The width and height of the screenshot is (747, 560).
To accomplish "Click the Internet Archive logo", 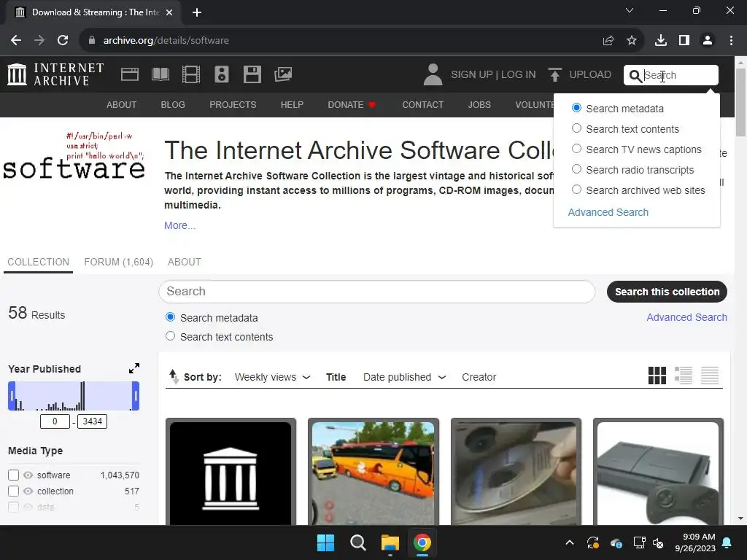I will click(x=55, y=74).
